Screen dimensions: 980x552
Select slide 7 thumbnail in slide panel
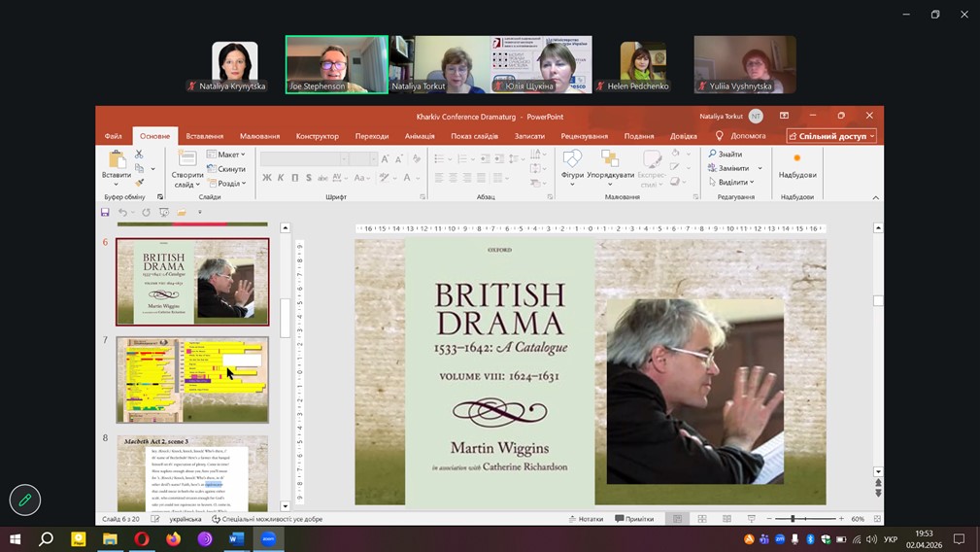[192, 380]
